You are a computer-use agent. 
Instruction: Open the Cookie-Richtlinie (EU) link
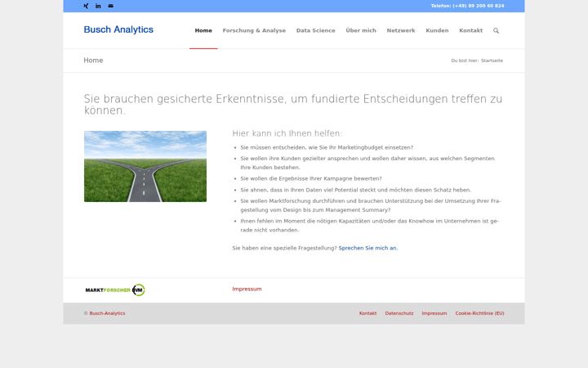click(x=479, y=313)
